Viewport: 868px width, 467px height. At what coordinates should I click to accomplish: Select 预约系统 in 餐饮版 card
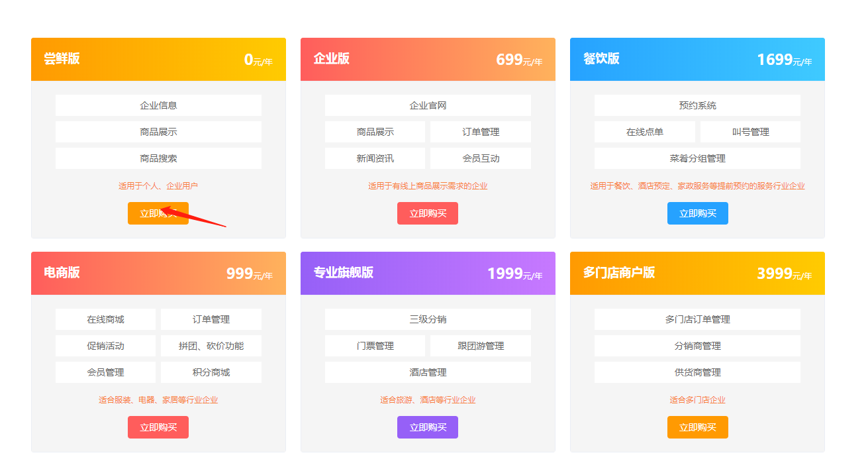[697, 105]
